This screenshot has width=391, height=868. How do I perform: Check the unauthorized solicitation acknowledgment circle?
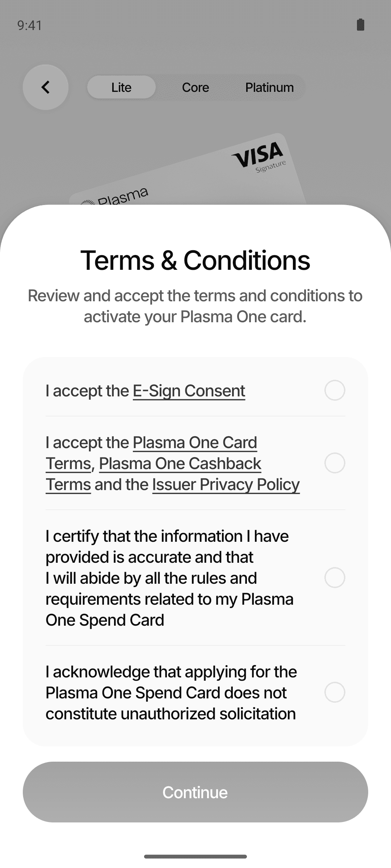[335, 692]
